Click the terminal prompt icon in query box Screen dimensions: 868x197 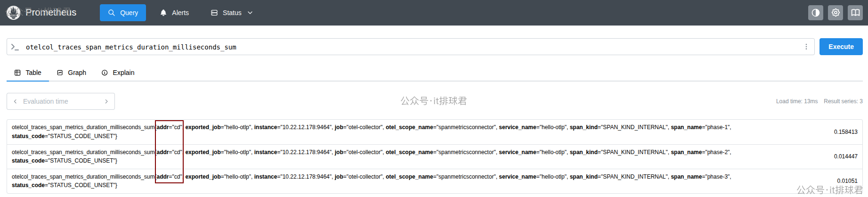coord(15,47)
